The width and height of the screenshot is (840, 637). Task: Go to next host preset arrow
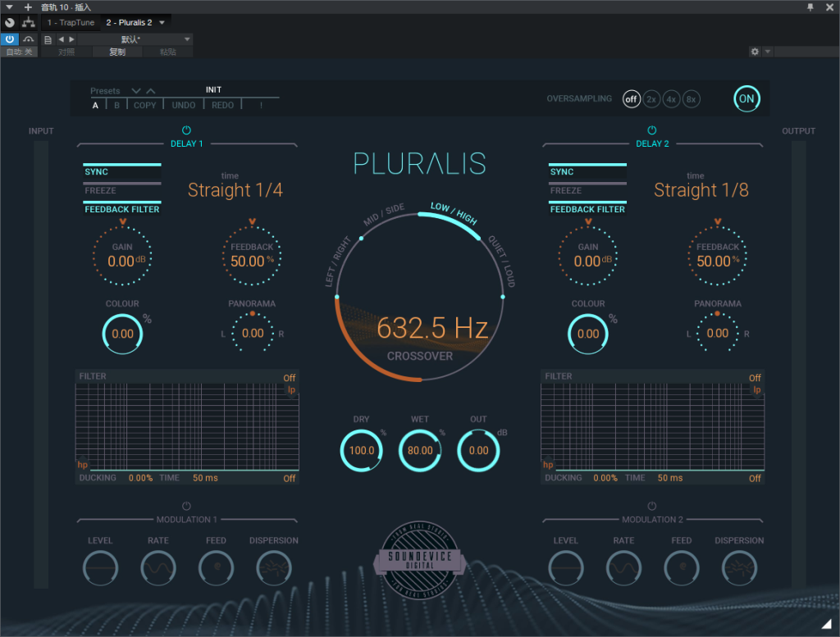[72, 39]
